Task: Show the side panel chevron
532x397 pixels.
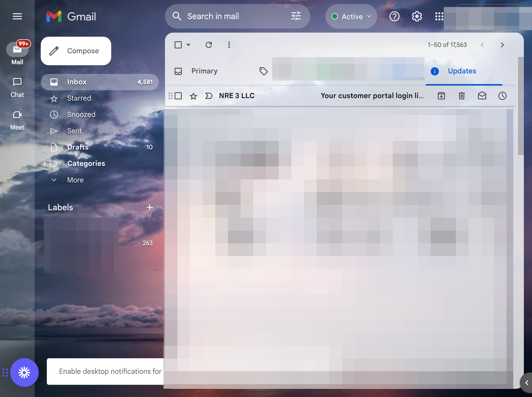Action: pyautogui.click(x=526, y=383)
